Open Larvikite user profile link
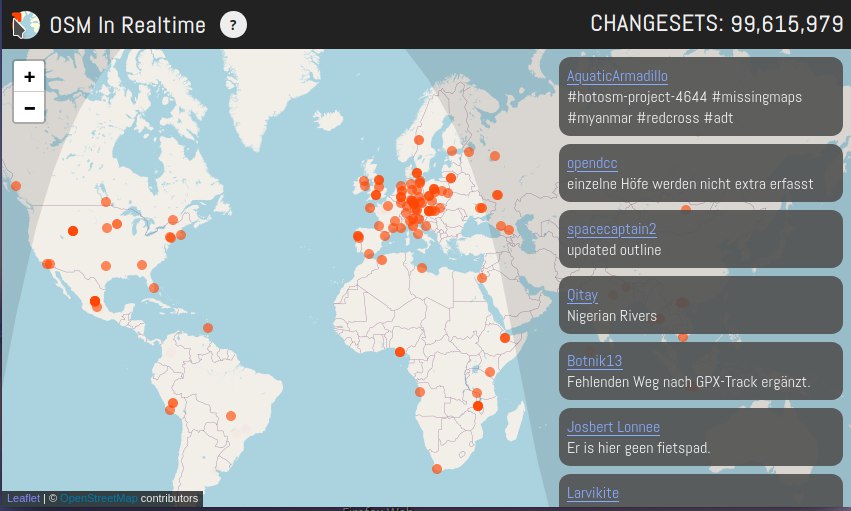 [593, 493]
